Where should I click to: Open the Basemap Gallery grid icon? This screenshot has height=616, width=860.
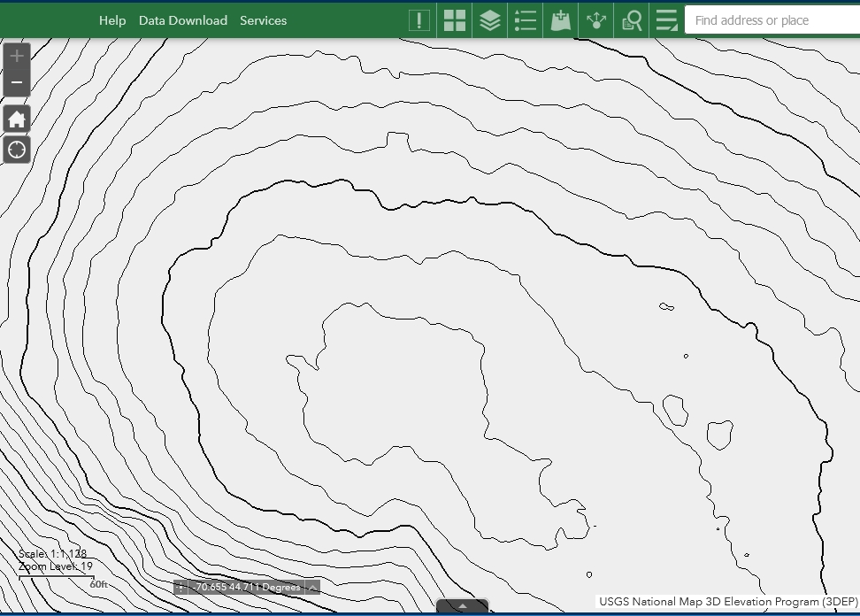coord(455,20)
